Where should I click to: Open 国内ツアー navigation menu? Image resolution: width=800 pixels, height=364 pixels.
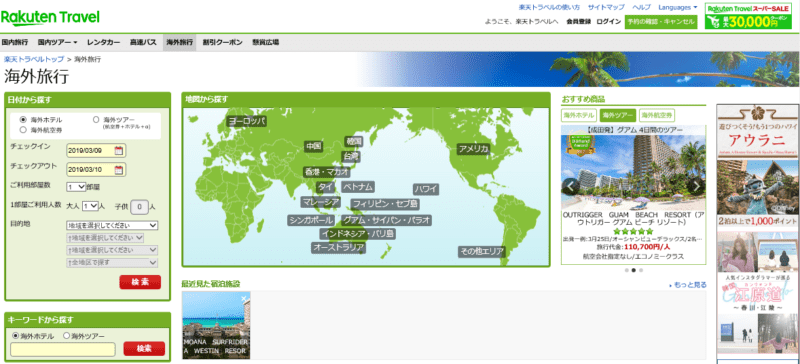click(x=57, y=42)
